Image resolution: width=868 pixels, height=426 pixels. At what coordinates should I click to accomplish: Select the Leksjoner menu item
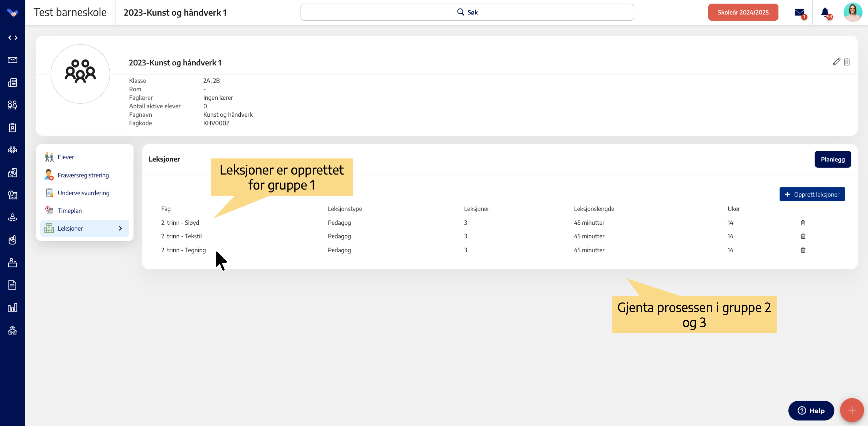tap(85, 228)
